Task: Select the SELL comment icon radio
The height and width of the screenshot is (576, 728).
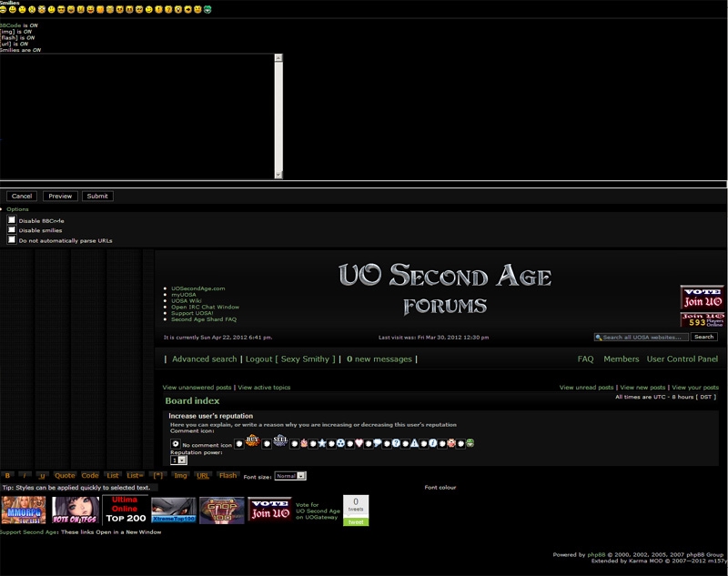Action: 268,444
